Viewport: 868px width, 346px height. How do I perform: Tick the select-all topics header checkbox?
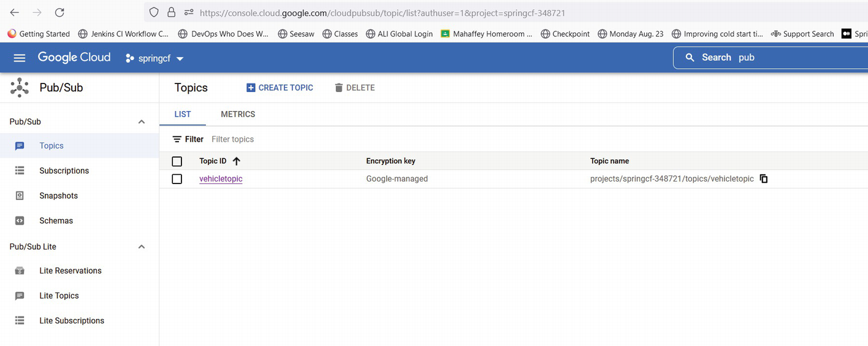tap(177, 161)
